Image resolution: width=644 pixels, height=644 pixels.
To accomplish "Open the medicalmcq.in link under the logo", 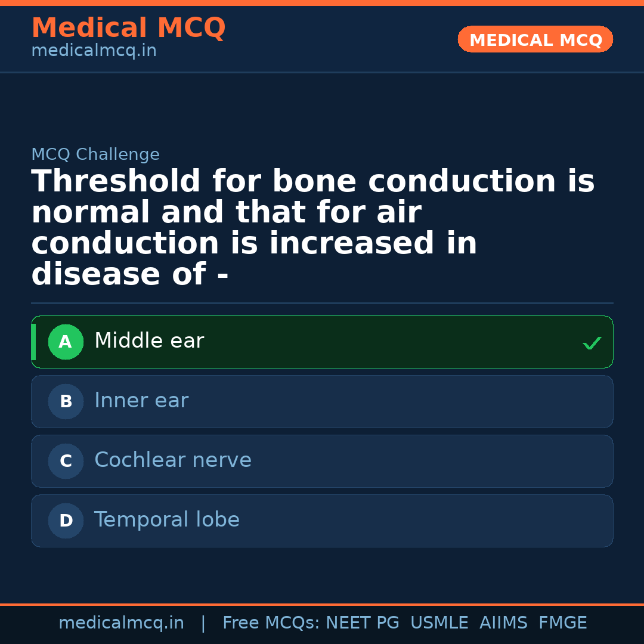I will [93, 51].
